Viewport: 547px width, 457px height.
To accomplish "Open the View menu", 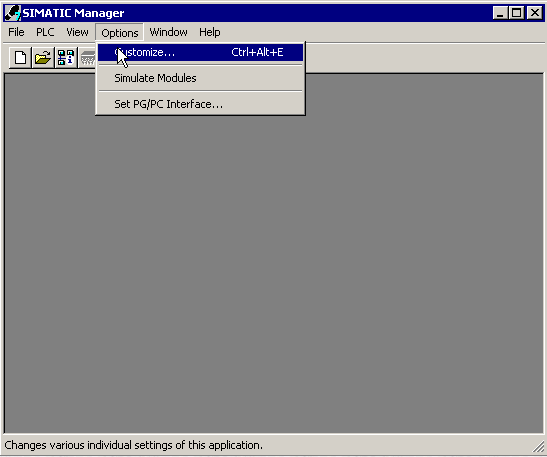I will [77, 32].
